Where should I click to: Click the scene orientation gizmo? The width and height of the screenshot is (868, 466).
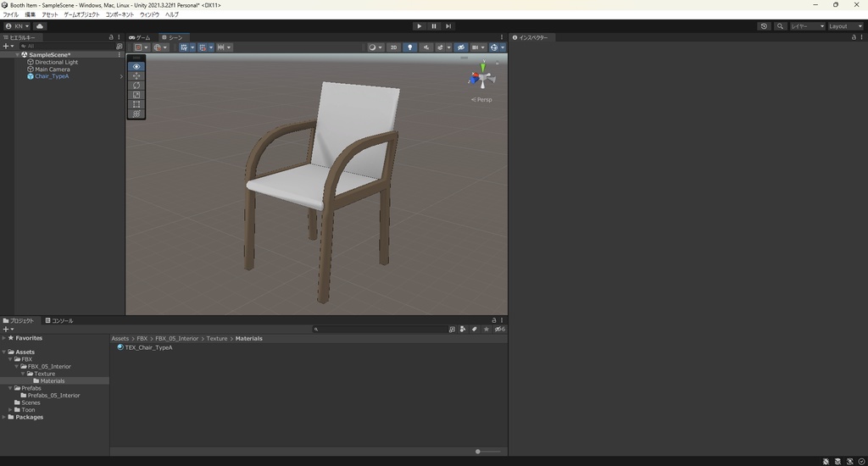pos(482,77)
